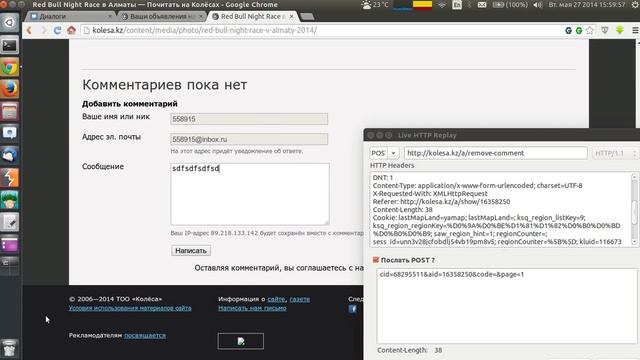The height and width of the screenshot is (360, 640).
Task: Click the shield extension icon
Action: coord(604,30)
